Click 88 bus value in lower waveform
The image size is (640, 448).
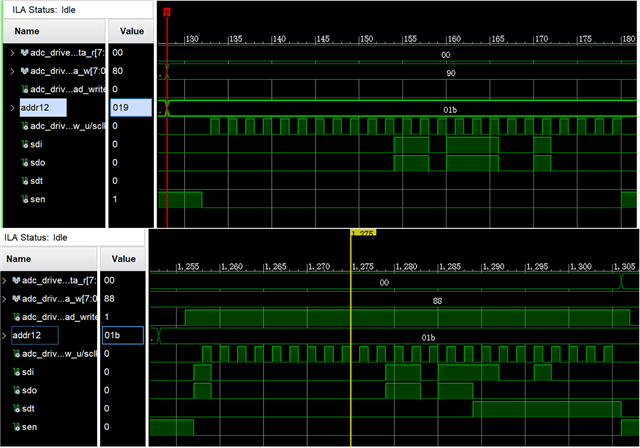[437, 301]
